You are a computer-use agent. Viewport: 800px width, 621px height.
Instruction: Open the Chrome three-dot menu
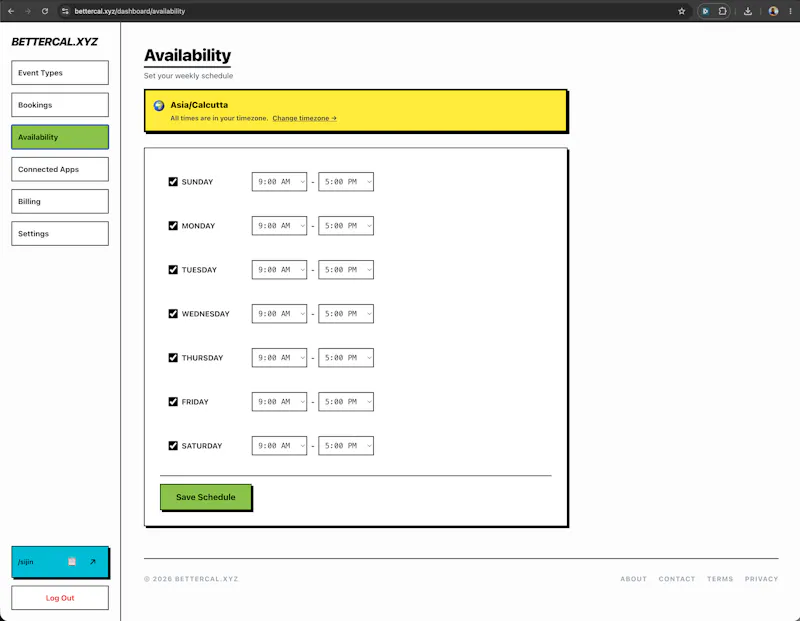pos(790,11)
